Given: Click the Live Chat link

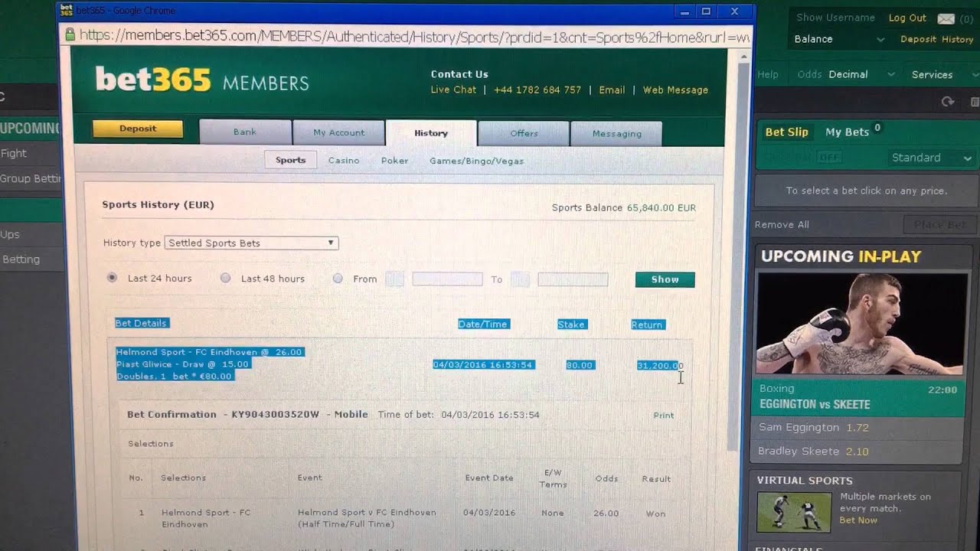Looking at the screenshot, I should 453,90.
